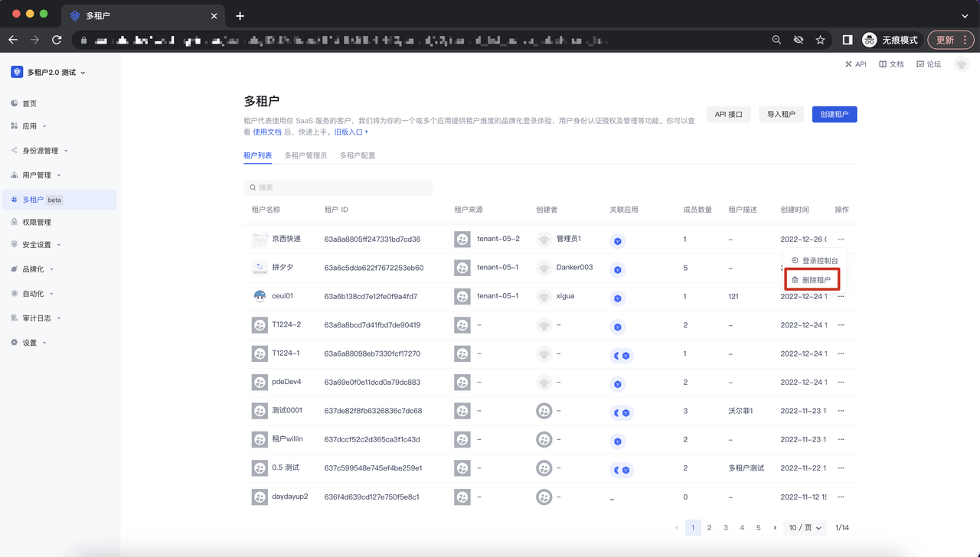Bookmark this page with the star icon
Image resolution: width=980 pixels, height=557 pixels.
click(820, 40)
